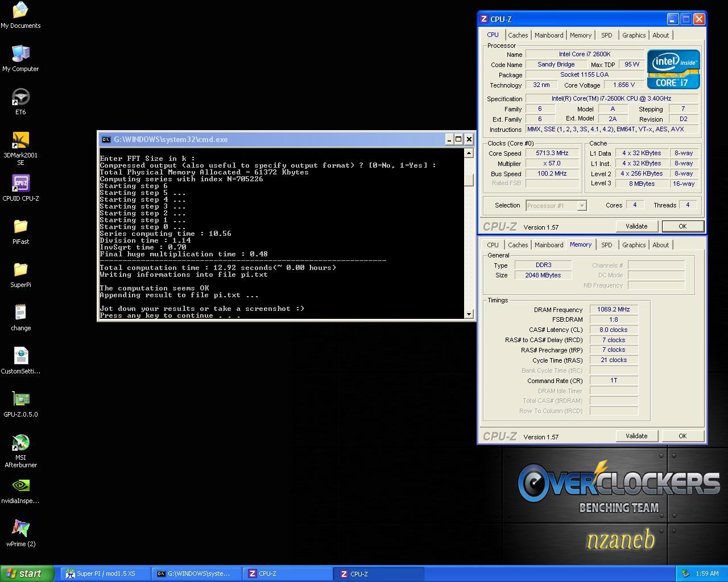The height and width of the screenshot is (582, 728).
Task: Click the DRAM Frequency value 1069.2 MHz
Action: pyautogui.click(x=613, y=309)
